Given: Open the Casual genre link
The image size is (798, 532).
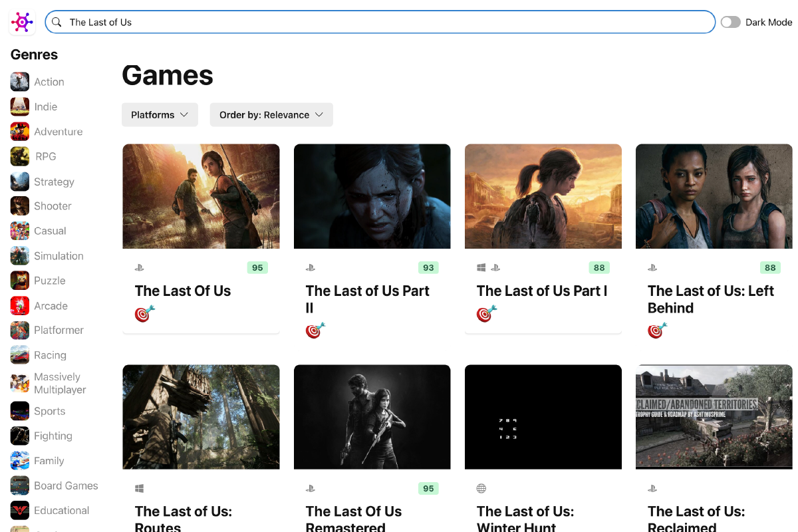Looking at the screenshot, I should point(51,231).
